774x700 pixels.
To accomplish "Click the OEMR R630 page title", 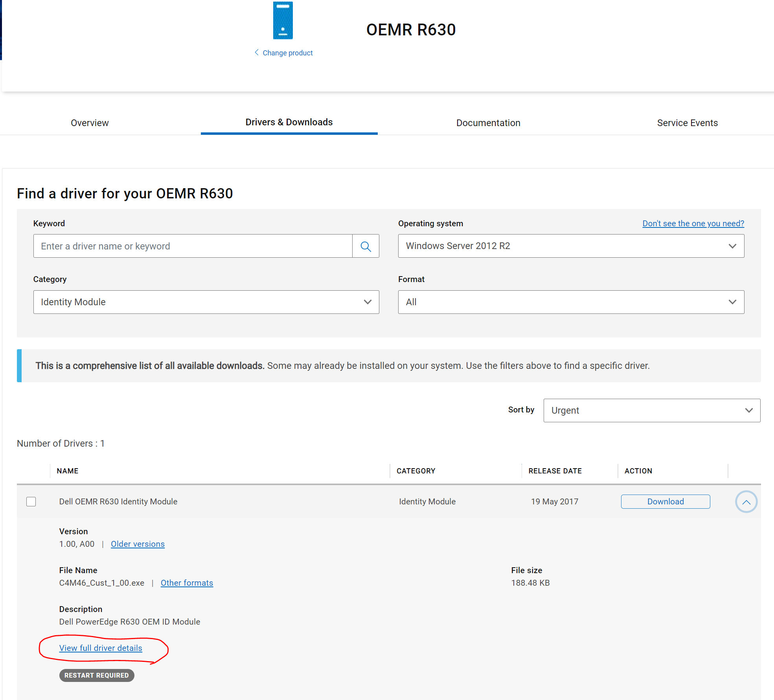I will click(x=411, y=30).
